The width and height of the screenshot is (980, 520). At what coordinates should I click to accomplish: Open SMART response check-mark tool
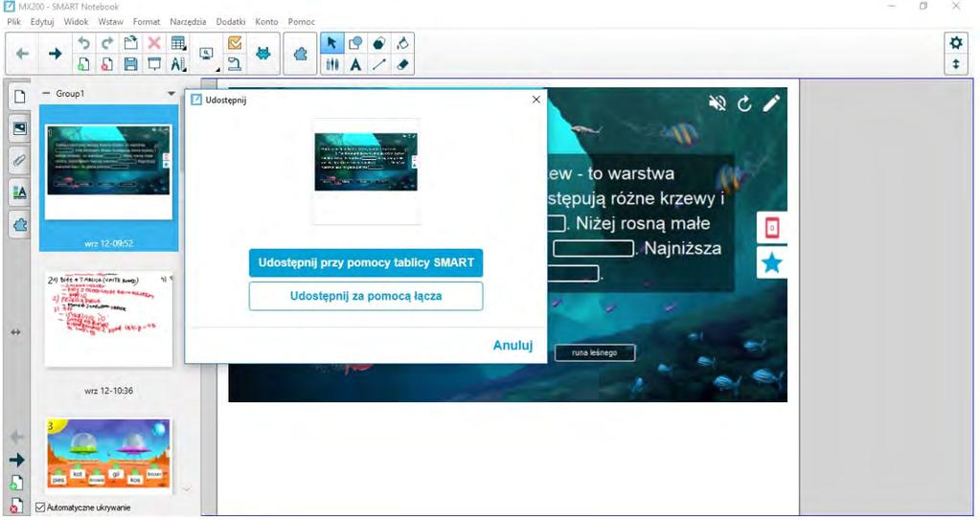pos(235,43)
